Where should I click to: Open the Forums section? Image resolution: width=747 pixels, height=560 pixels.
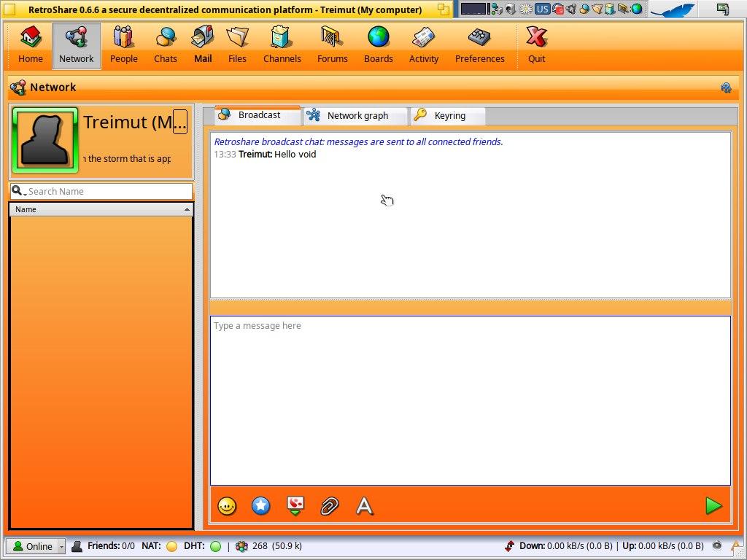(x=332, y=45)
